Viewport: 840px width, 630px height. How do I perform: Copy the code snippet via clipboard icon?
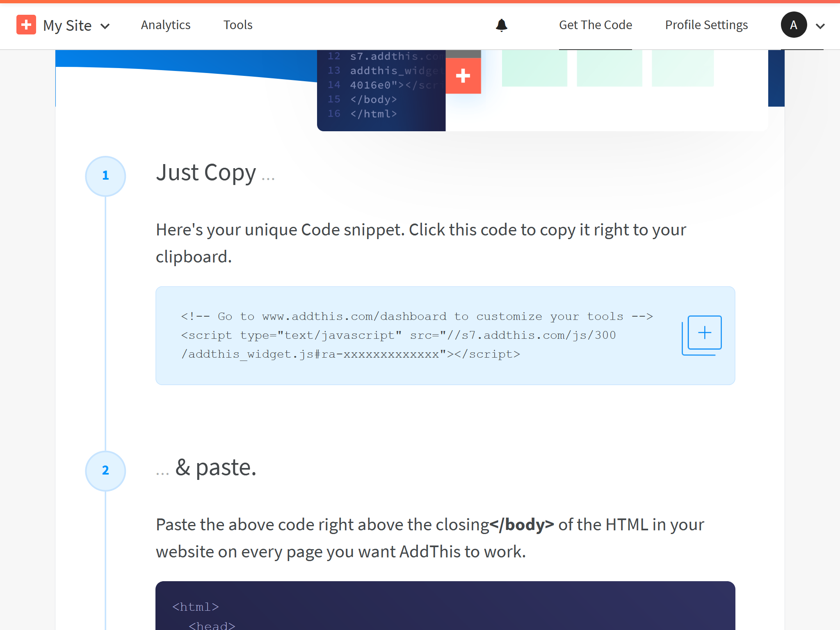click(x=702, y=335)
